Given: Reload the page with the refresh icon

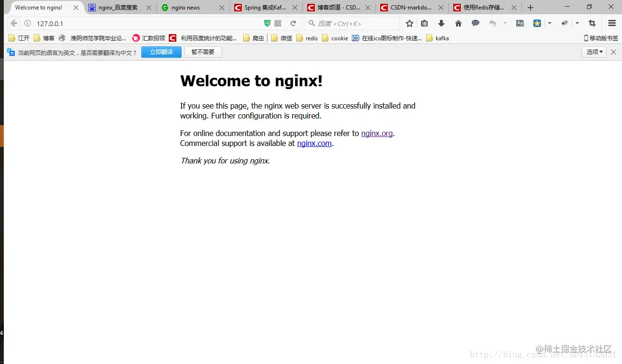Looking at the screenshot, I should click(293, 23).
